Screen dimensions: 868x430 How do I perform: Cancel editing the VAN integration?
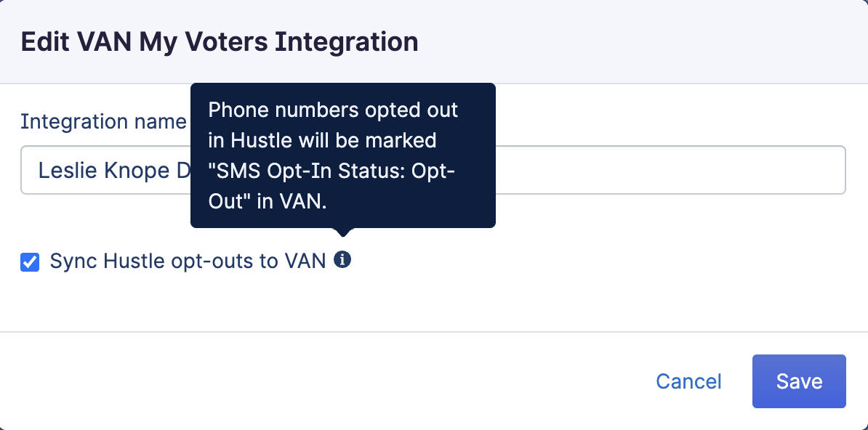[x=688, y=381]
